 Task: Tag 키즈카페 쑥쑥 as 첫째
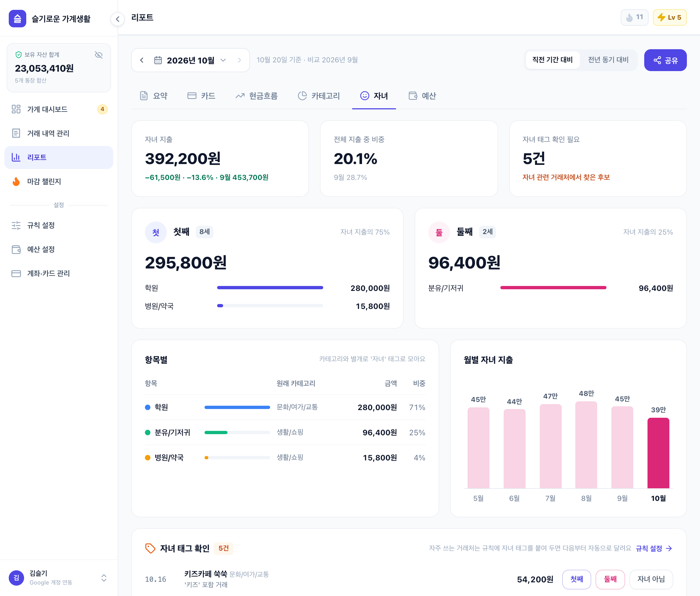(x=576, y=579)
